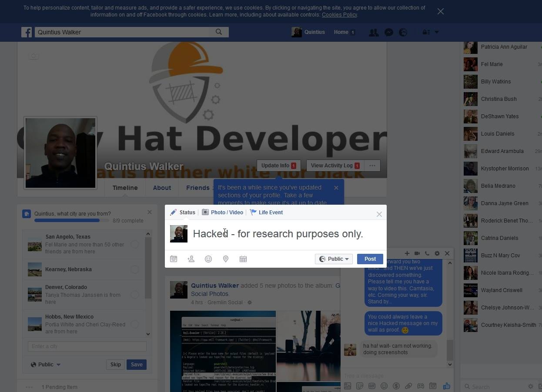Add location pin to the status
Screen dimensions: 542x392
226,259
